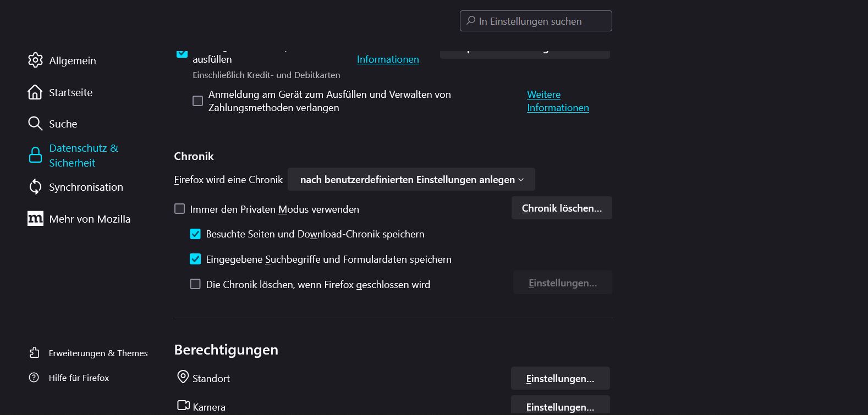Enable Immer den Privaten Modus verwenden
Image resolution: width=868 pixels, height=415 pixels.
180,209
